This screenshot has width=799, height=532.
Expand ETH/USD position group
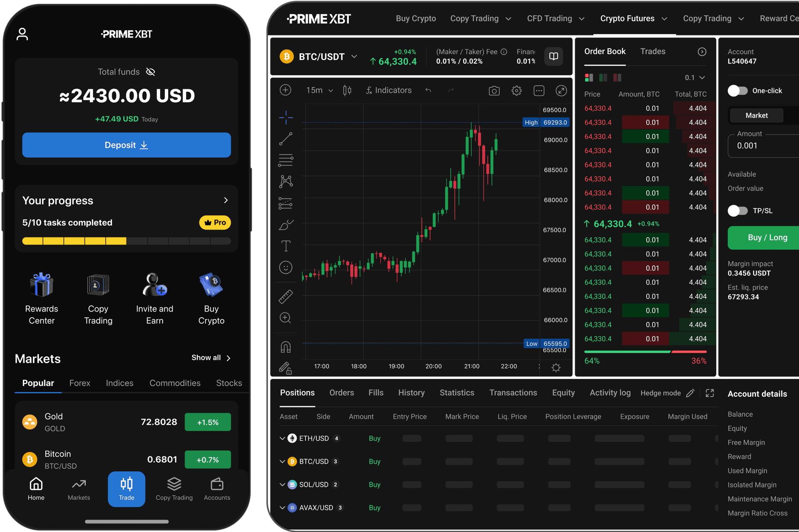tap(282, 438)
